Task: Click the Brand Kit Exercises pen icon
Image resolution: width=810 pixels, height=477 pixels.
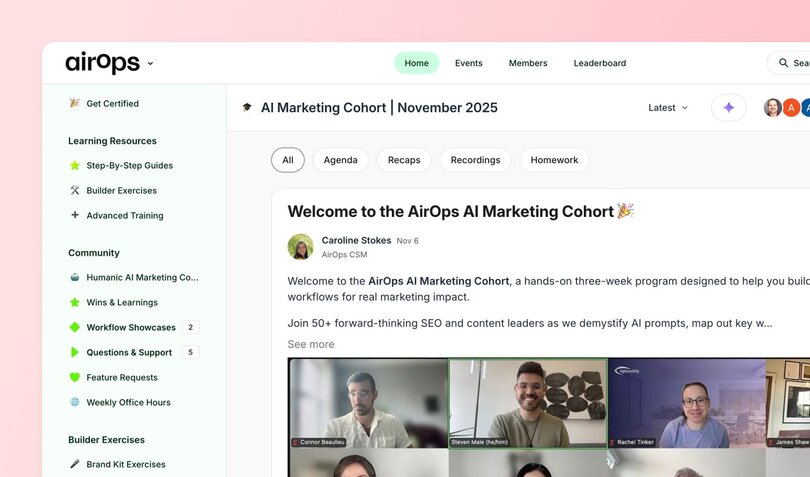Action: tap(75, 464)
